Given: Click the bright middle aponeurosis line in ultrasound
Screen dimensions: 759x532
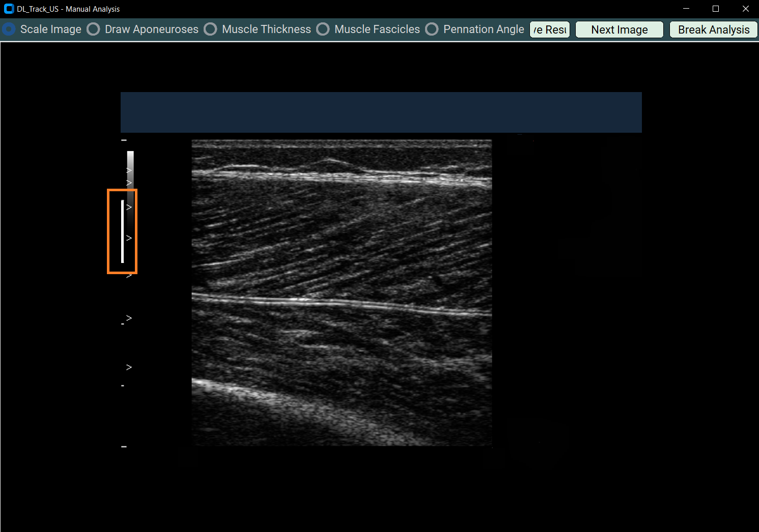Looking at the screenshot, I should point(341,303).
